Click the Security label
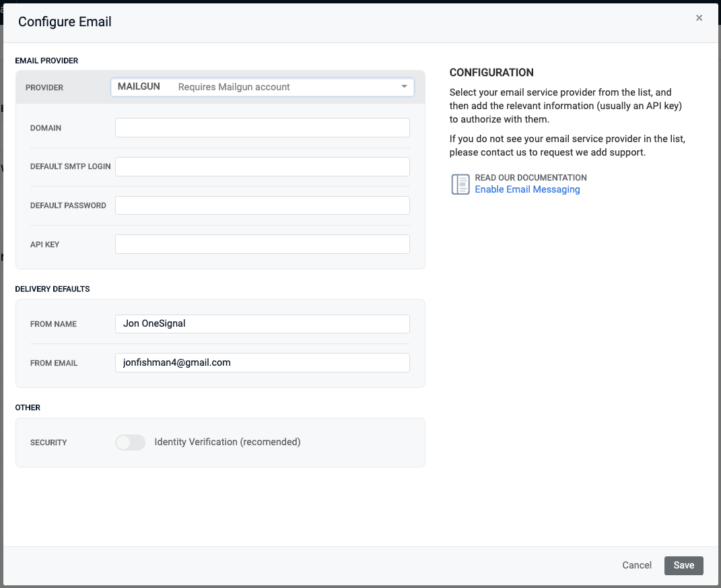721x588 pixels. coord(48,443)
